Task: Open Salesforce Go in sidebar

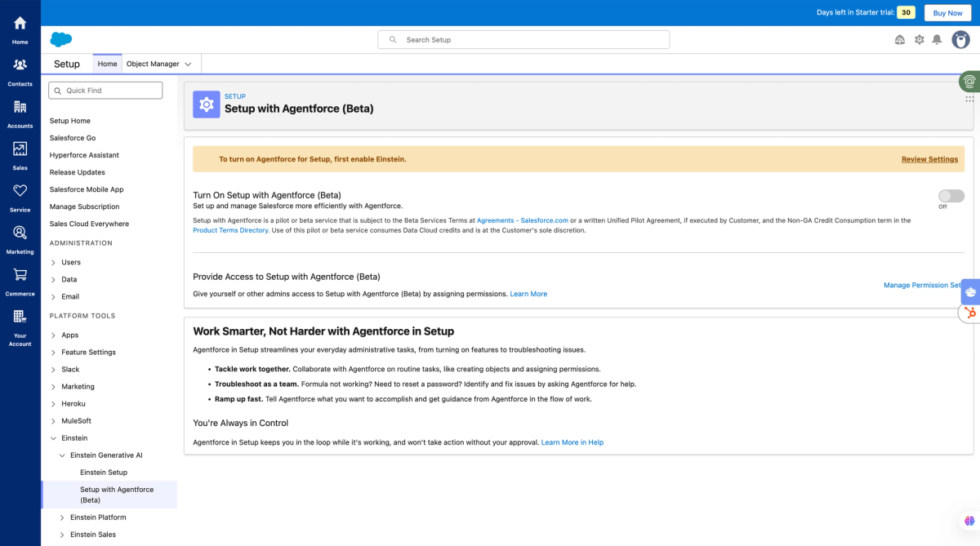Action: pos(73,138)
